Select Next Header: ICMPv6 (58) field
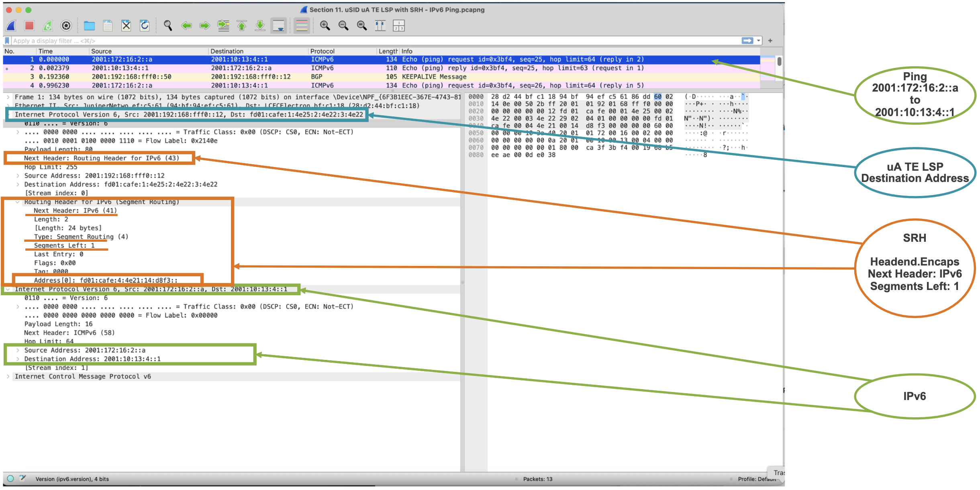 [x=69, y=333]
